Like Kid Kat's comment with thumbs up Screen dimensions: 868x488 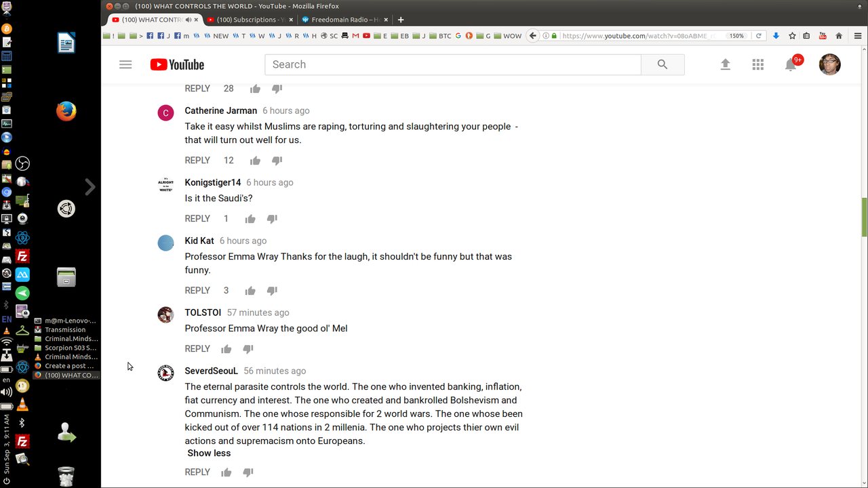coord(250,291)
